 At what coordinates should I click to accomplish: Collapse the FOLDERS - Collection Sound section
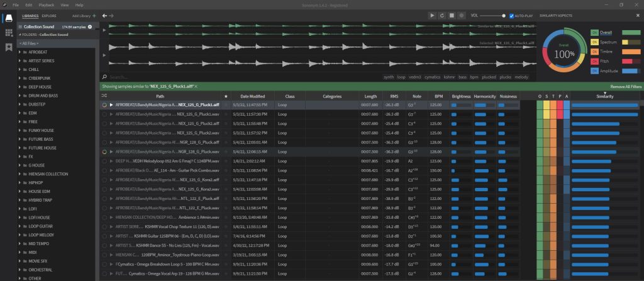click(19, 35)
